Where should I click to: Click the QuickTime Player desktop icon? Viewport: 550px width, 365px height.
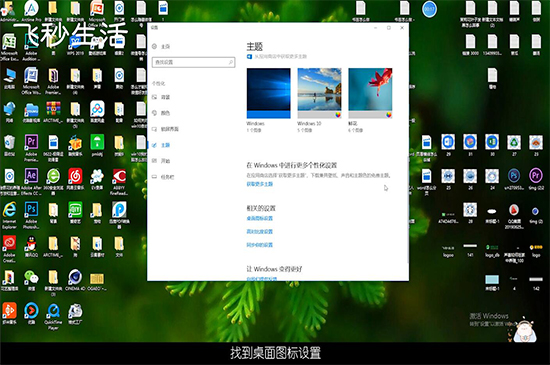coord(53,316)
